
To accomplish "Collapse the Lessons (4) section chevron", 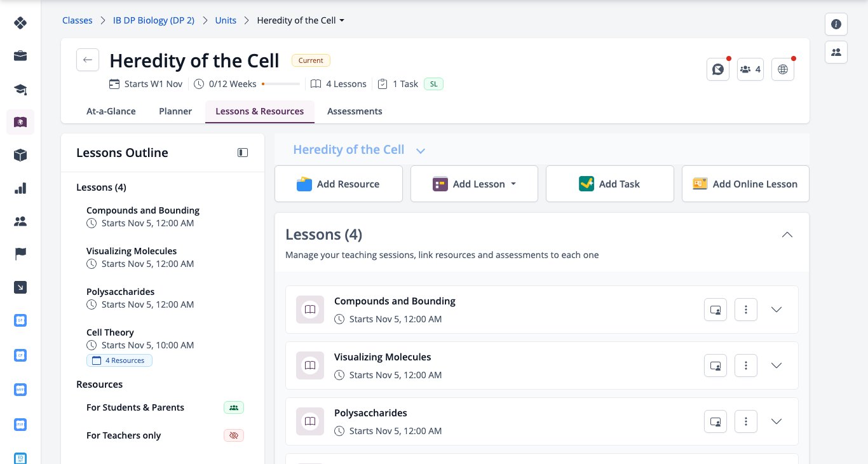I will [787, 235].
